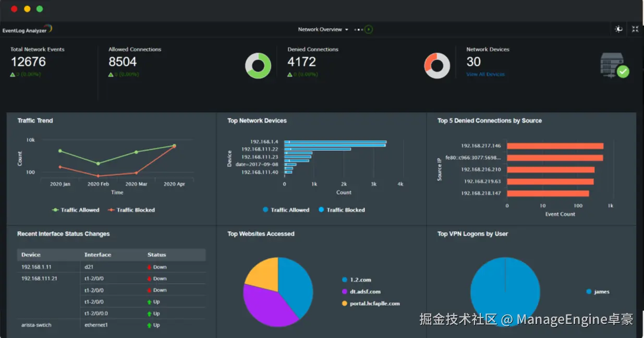Toggle james legend entry in VPN chart
Image resolution: width=644 pixels, height=338 pixels.
pos(598,292)
